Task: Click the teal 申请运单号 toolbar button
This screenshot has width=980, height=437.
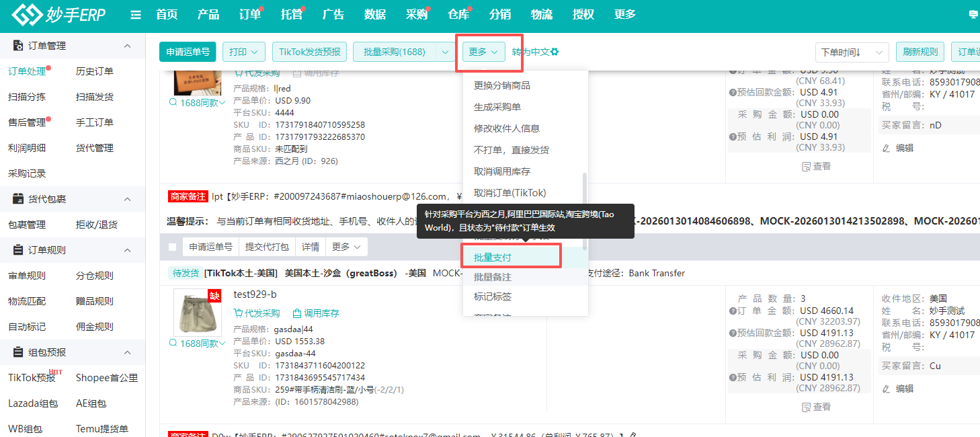Action: point(188,52)
